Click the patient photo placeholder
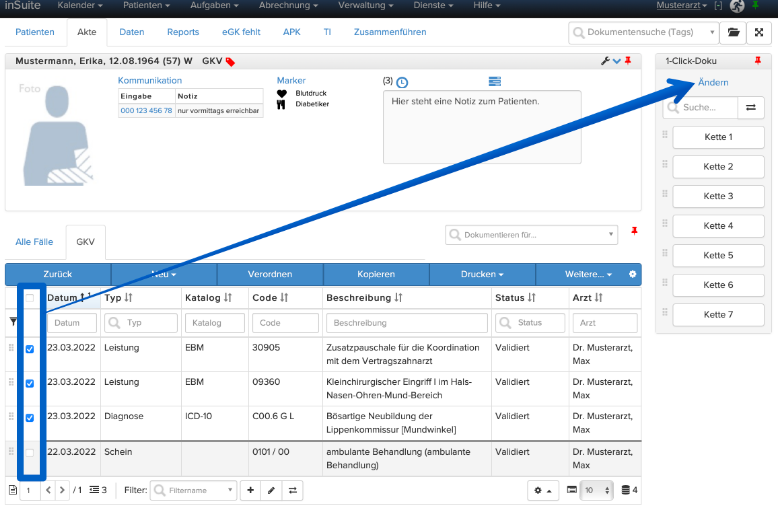The image size is (778, 506). pos(57,134)
